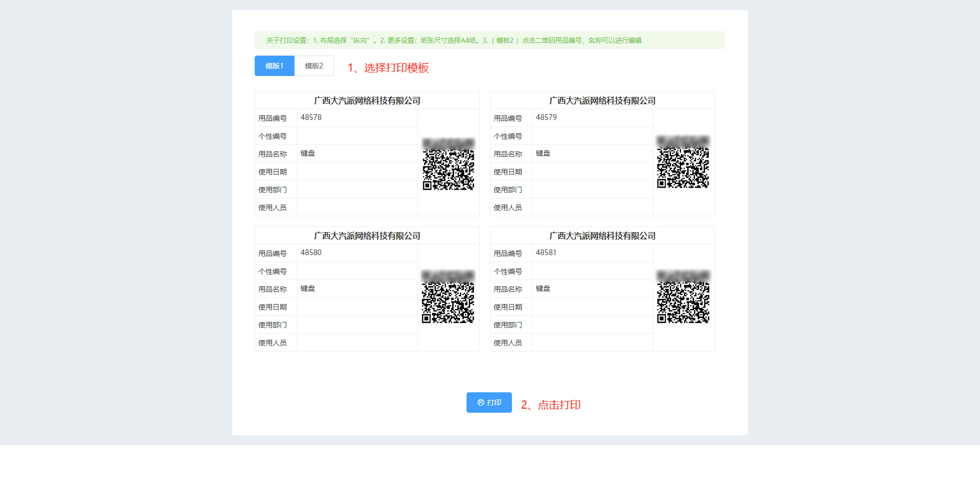Click the green print settings notice text

pos(454,40)
